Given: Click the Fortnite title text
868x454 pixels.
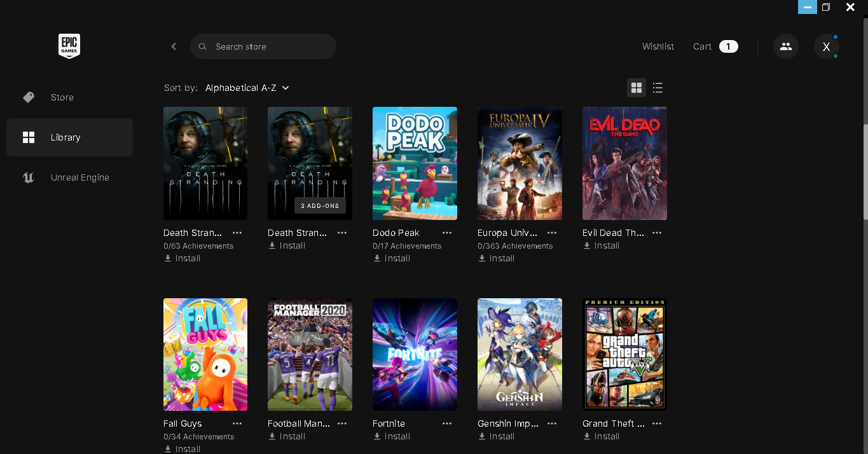Looking at the screenshot, I should pos(389,423).
